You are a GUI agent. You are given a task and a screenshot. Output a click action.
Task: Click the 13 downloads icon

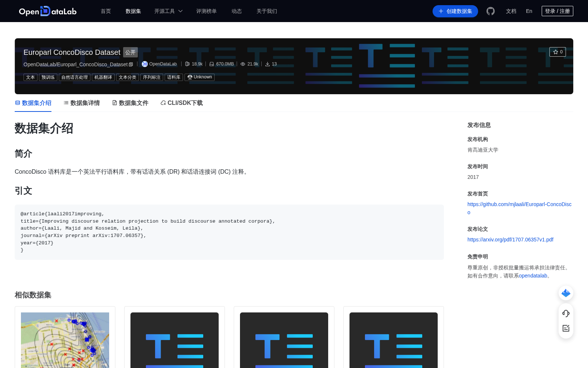pyautogui.click(x=268, y=64)
